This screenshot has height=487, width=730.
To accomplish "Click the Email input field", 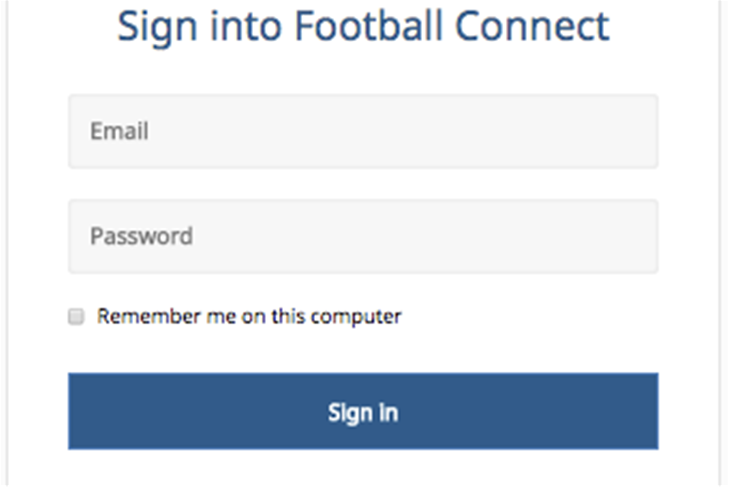I will (x=362, y=131).
